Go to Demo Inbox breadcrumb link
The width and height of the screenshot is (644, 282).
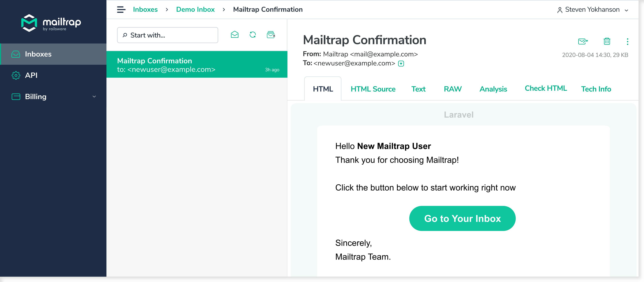195,10
